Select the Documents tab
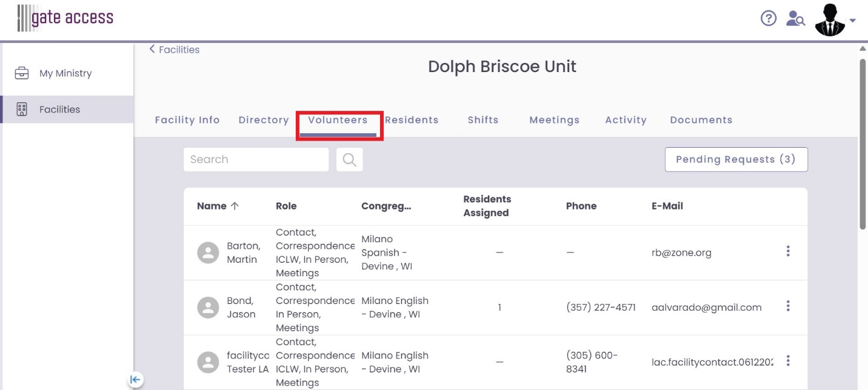The image size is (868, 390). click(701, 120)
